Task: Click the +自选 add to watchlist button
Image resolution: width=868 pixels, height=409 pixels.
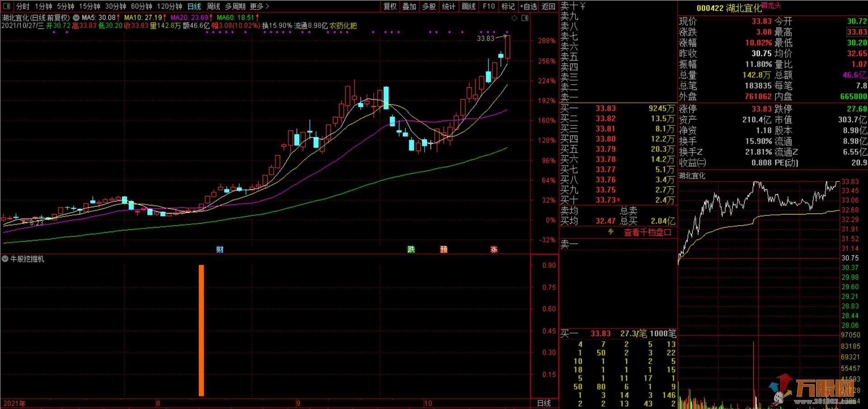Action: point(528,6)
